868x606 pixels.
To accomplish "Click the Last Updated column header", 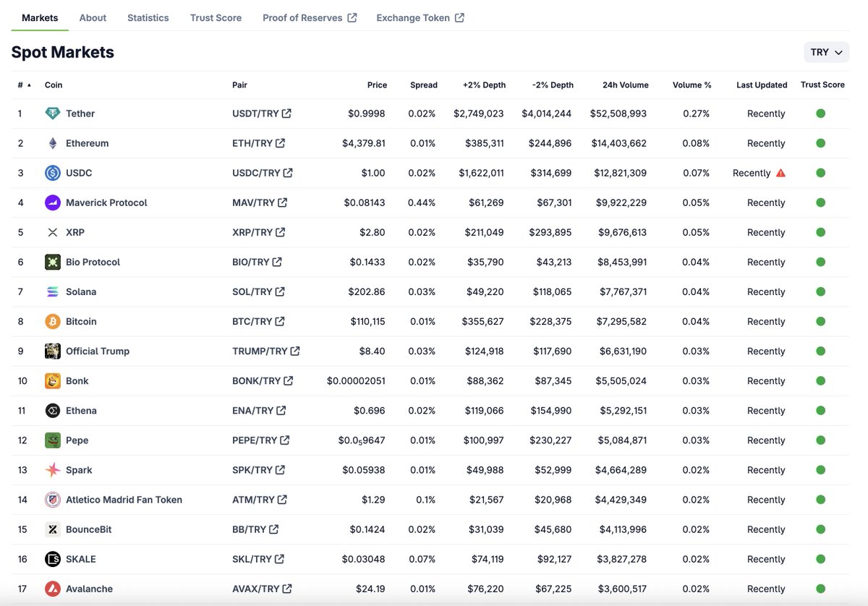I will [x=762, y=85].
